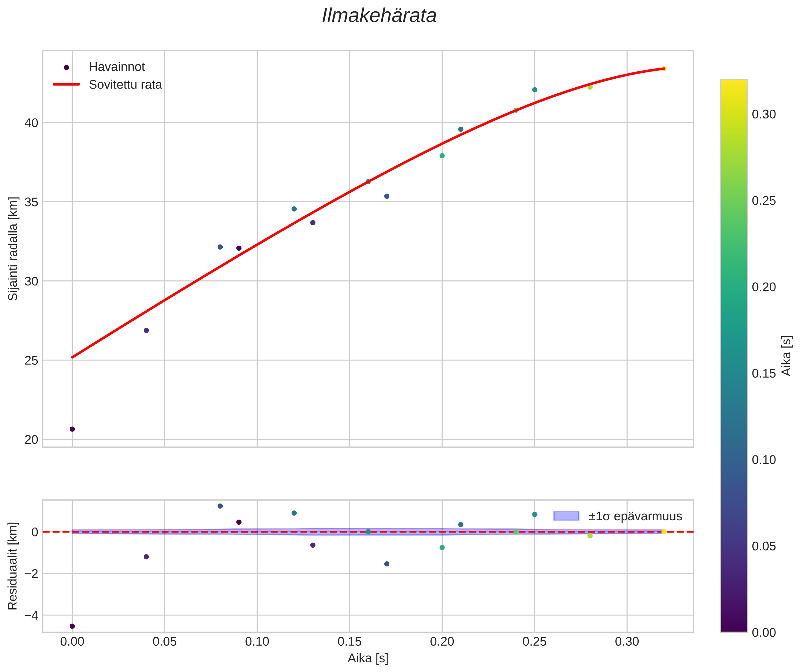Image resolution: width=800 pixels, height=672 pixels.
Task: Click the data point at time 0.04 s in main plot
Action: [x=146, y=330]
